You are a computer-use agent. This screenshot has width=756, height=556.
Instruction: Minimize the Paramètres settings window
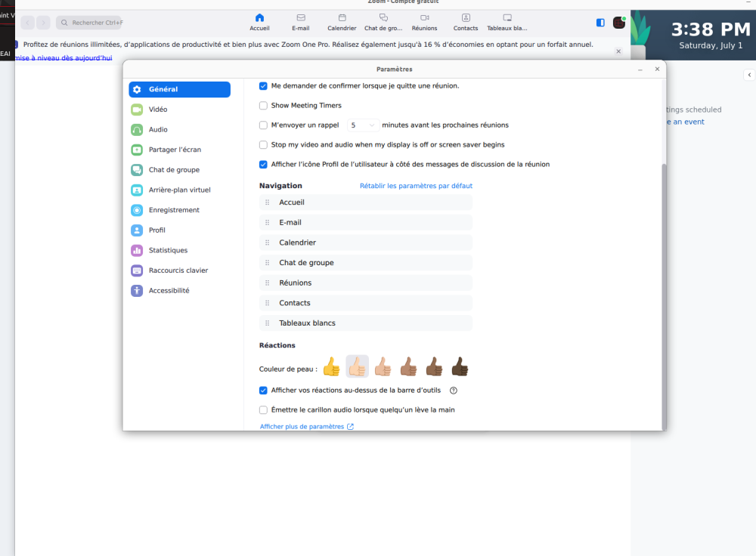(x=640, y=69)
